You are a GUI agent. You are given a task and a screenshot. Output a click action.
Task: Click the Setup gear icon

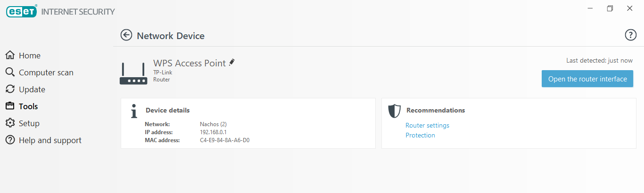click(x=10, y=123)
